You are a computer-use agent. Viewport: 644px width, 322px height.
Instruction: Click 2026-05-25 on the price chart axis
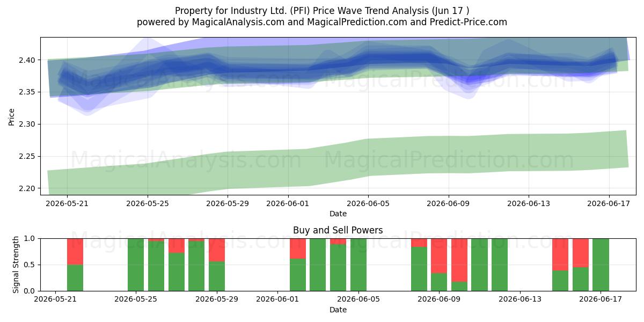tap(148, 203)
